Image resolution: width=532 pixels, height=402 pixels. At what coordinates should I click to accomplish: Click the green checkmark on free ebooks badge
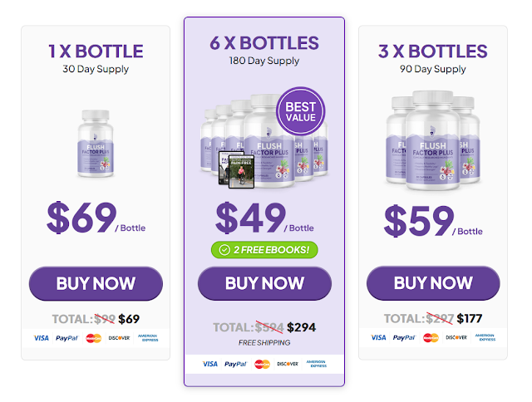tap(223, 249)
